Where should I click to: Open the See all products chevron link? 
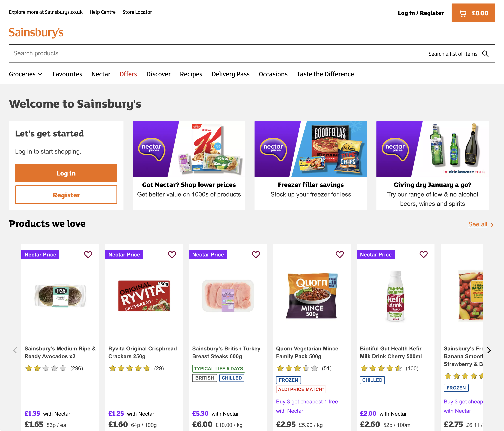pos(481,224)
